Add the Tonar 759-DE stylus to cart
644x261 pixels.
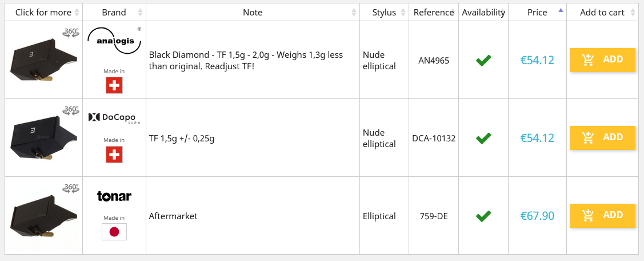pos(602,215)
